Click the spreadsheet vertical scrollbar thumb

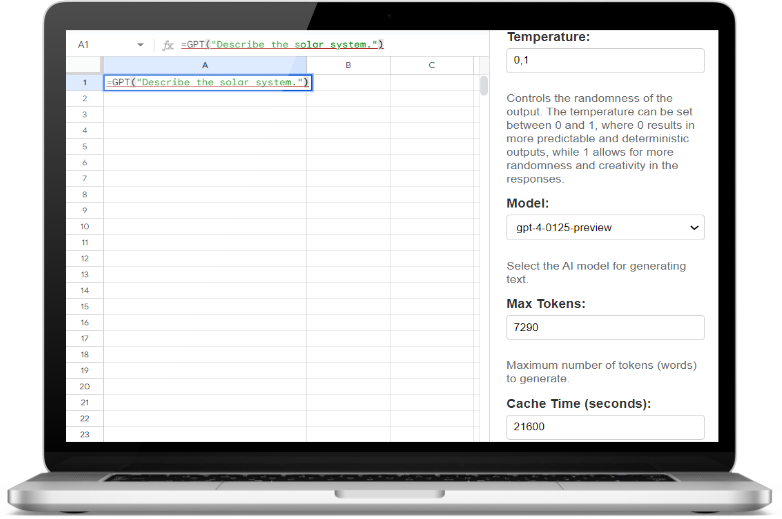point(484,86)
